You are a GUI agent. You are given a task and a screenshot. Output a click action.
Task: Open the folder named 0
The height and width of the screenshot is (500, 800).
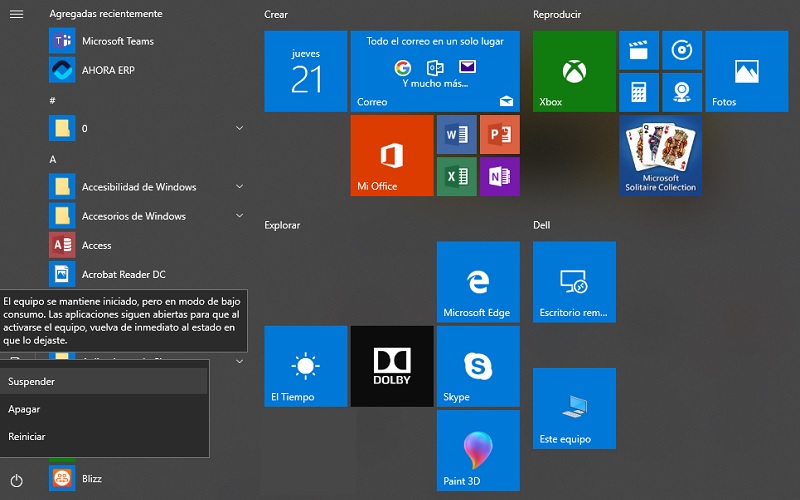[x=148, y=128]
